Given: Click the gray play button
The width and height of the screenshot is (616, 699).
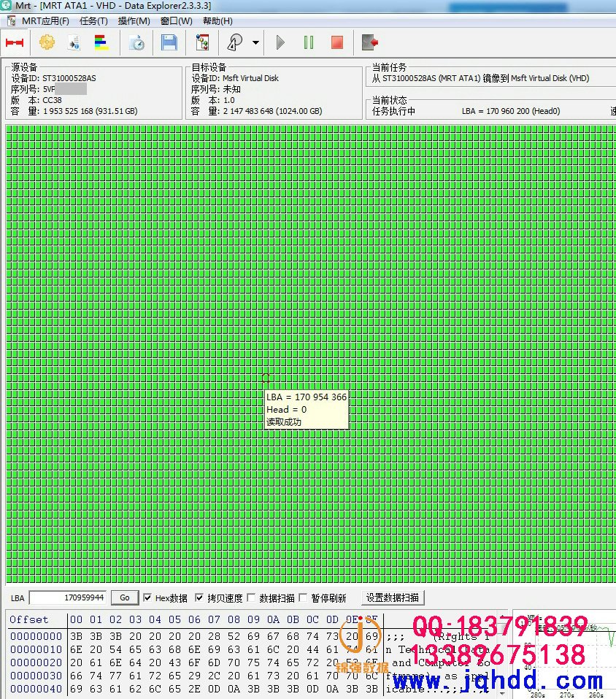Looking at the screenshot, I should click(280, 43).
